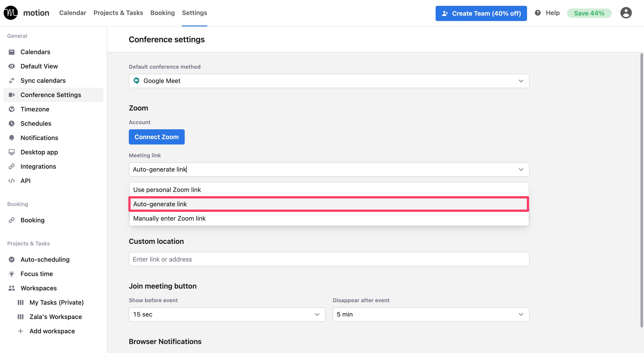644x353 pixels.
Task: Click the Connect Zoom button
Action: [157, 137]
